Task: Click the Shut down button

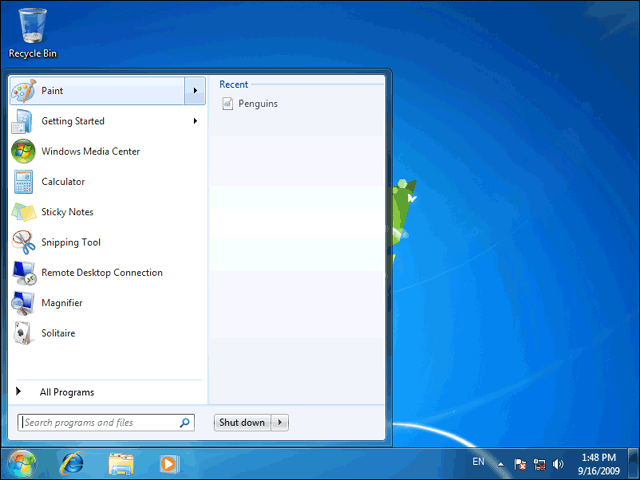Action: 242,422
